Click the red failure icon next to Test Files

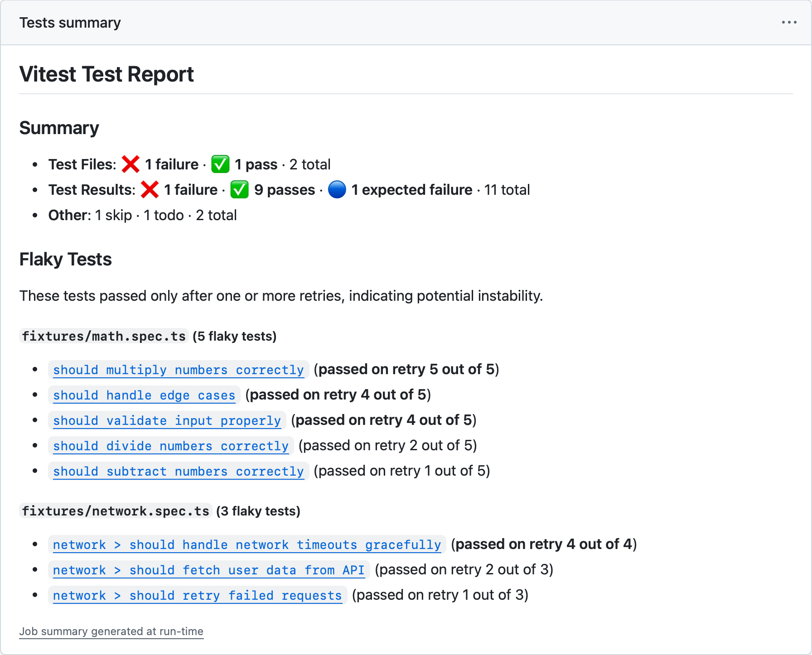[130, 164]
